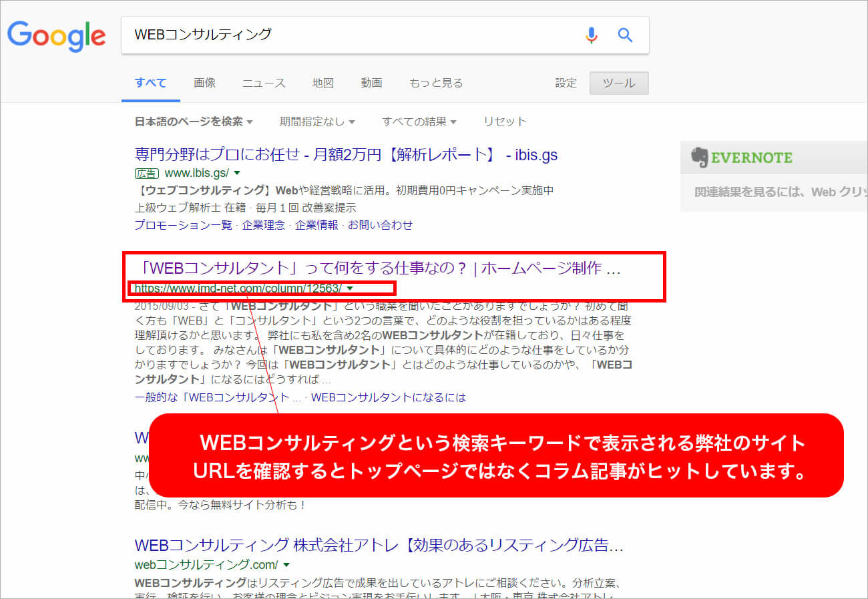Open WEBコンサルティング 株式会社アトレ result title
Image resolution: width=868 pixels, height=599 pixels.
(379, 545)
